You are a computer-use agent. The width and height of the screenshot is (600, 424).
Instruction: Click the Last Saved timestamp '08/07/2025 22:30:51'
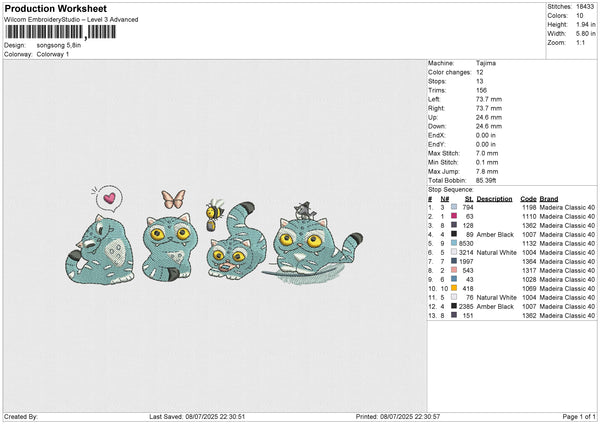(215, 416)
